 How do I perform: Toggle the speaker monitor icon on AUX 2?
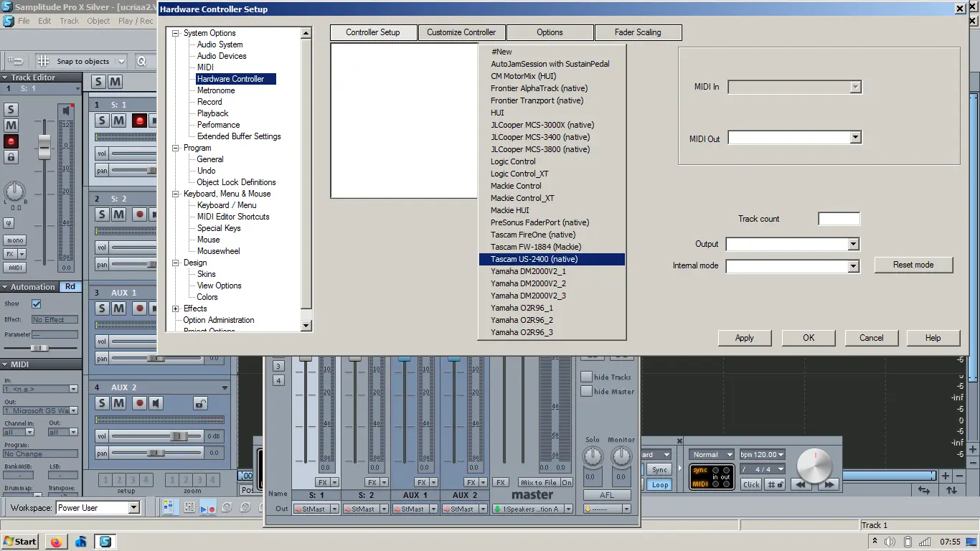[x=156, y=404]
